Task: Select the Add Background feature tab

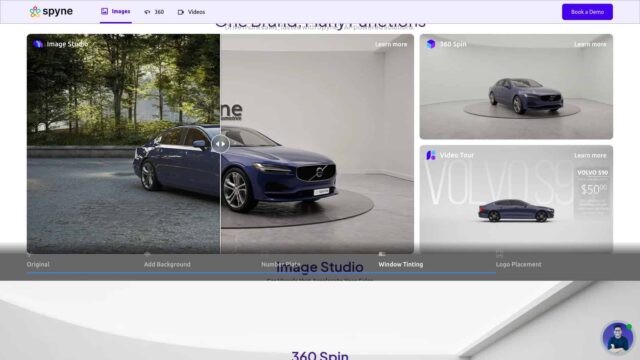Action: click(167, 264)
